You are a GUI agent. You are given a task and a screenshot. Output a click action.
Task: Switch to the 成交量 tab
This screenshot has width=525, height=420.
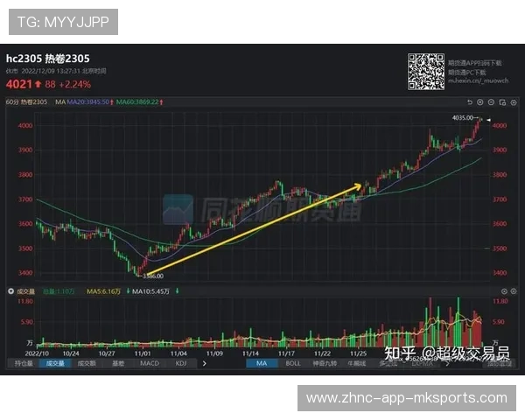[54, 363]
